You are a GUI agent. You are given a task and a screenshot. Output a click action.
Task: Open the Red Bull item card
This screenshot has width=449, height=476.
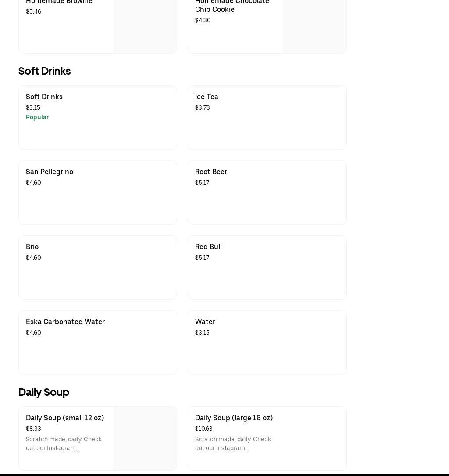pyautogui.click(x=267, y=267)
